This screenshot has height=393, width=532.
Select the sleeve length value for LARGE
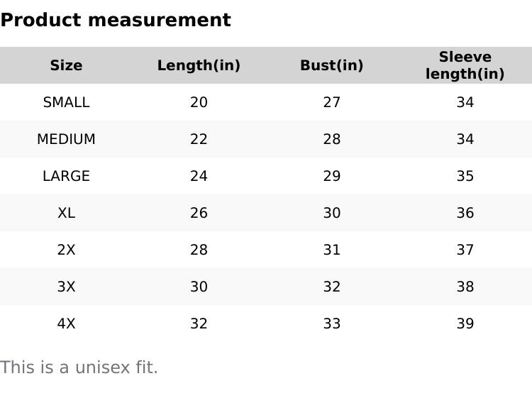point(465,176)
